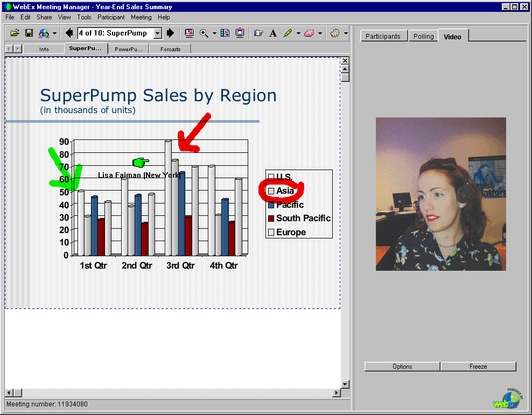Image resolution: width=532 pixels, height=415 pixels.
Task: Click the 'Europe' legend entry
Action: pos(287,232)
